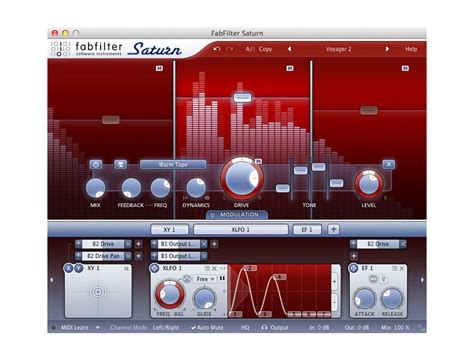Click the XY pad center target
Screen dimensions: 474x361
tap(98, 292)
